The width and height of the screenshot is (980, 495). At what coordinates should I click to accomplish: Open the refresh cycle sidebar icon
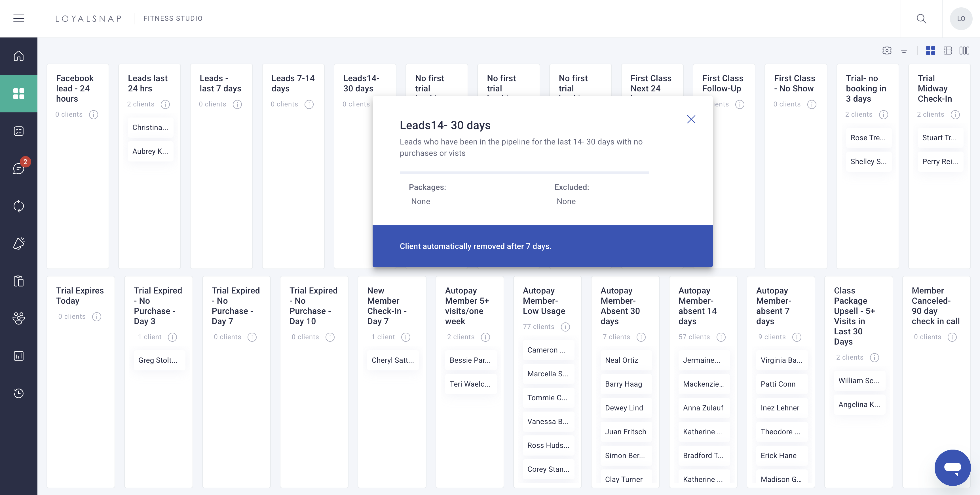point(19,206)
